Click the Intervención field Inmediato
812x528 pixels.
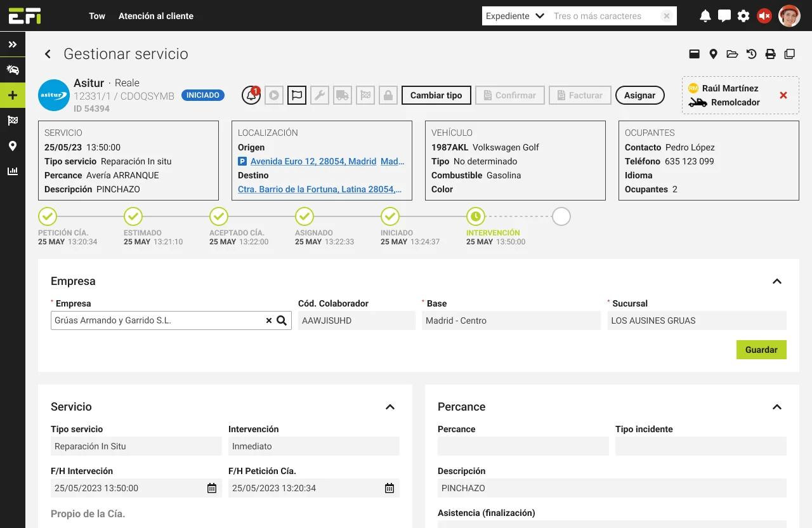314,446
